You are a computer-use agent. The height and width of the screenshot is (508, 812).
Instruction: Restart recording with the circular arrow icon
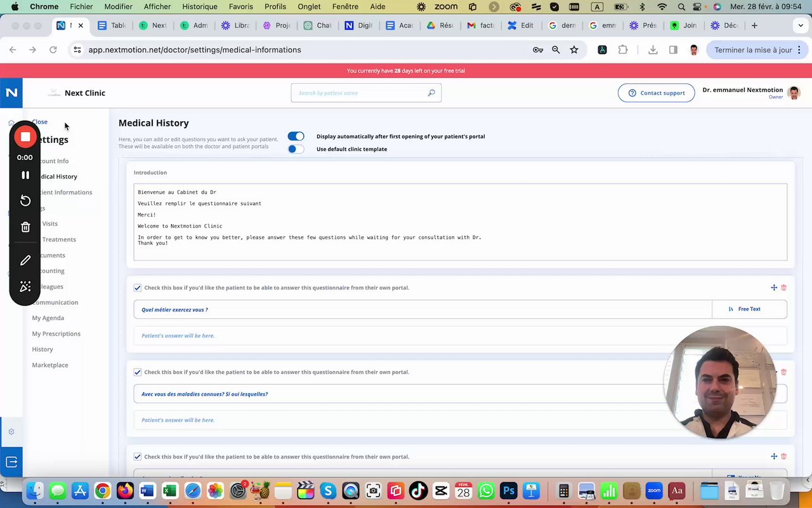tap(25, 201)
